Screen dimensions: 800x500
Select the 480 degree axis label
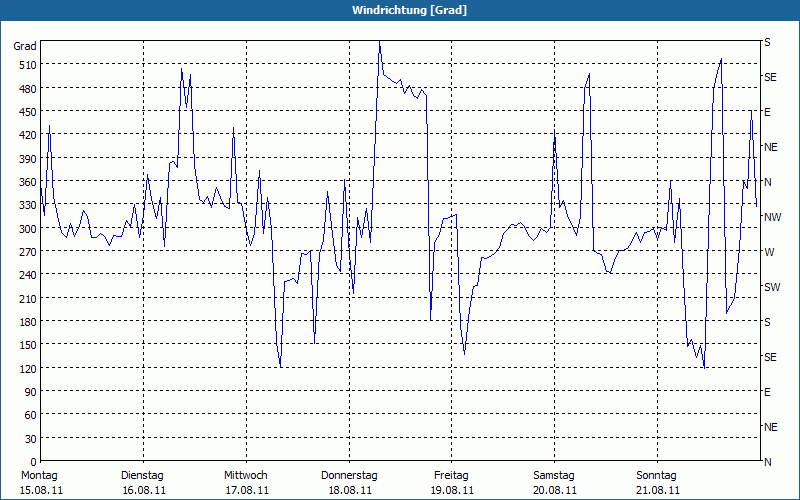28,89
